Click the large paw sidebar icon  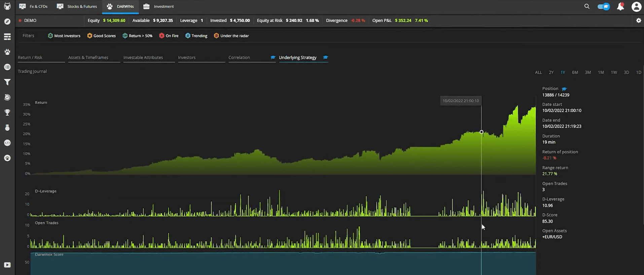pyautogui.click(x=7, y=52)
